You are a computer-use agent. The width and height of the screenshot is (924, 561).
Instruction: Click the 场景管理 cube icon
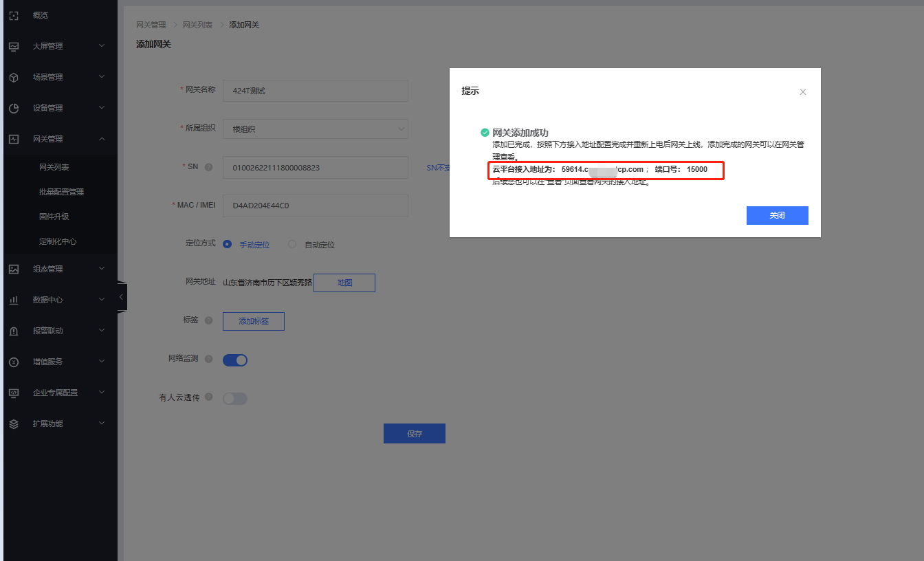click(x=14, y=77)
